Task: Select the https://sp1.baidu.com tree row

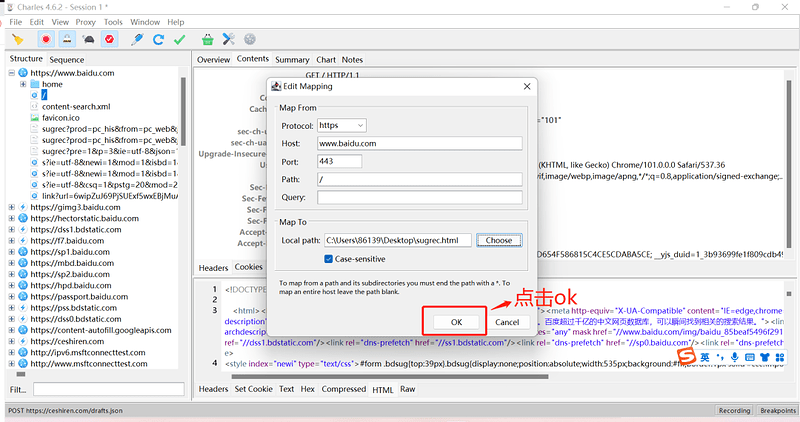Action: coord(70,252)
